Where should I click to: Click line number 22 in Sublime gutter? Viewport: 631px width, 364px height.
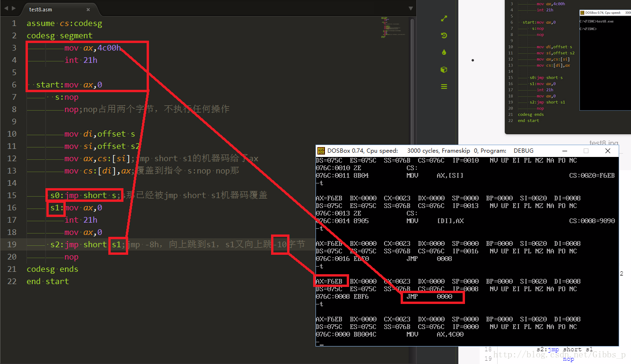pos(11,281)
